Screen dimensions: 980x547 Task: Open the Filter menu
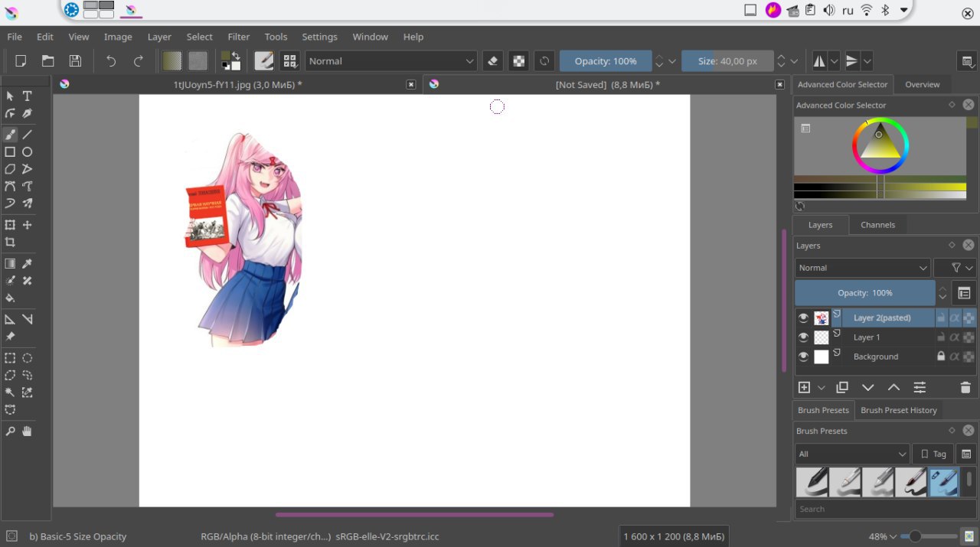tap(239, 37)
